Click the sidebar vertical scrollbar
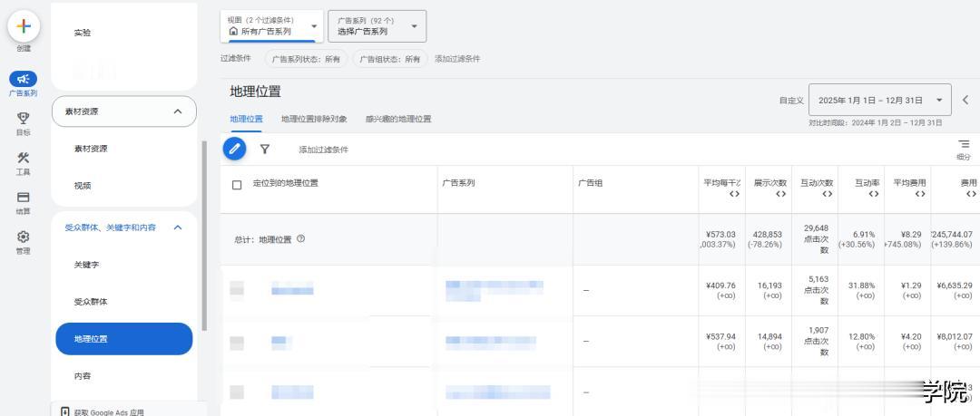This screenshot has height=416, width=980. [203, 237]
